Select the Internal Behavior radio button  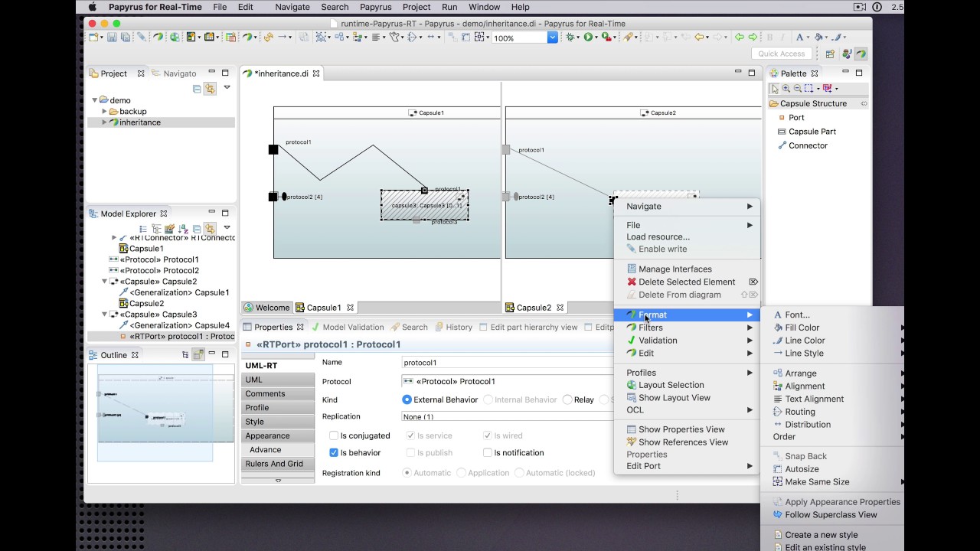pos(488,399)
